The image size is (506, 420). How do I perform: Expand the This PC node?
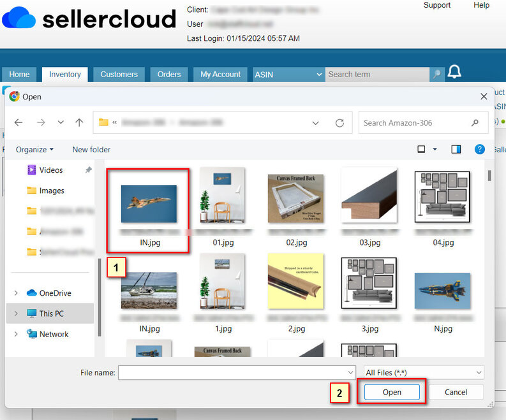[x=16, y=314]
